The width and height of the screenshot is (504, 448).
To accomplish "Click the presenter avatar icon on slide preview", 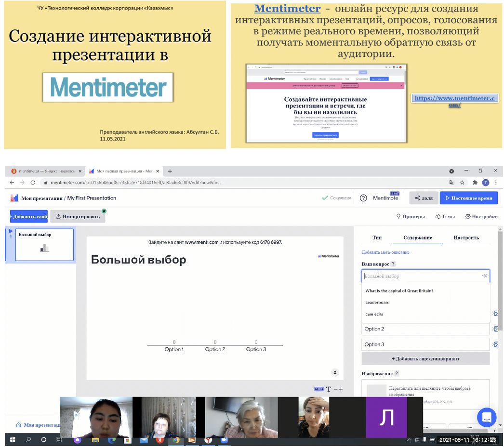I will click(335, 372).
